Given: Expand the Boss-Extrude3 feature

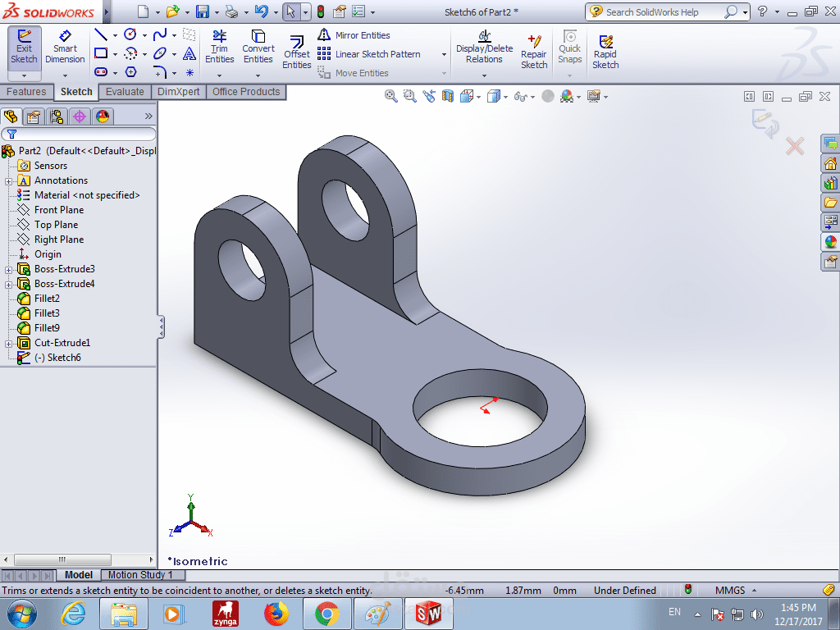Looking at the screenshot, I should point(8,270).
